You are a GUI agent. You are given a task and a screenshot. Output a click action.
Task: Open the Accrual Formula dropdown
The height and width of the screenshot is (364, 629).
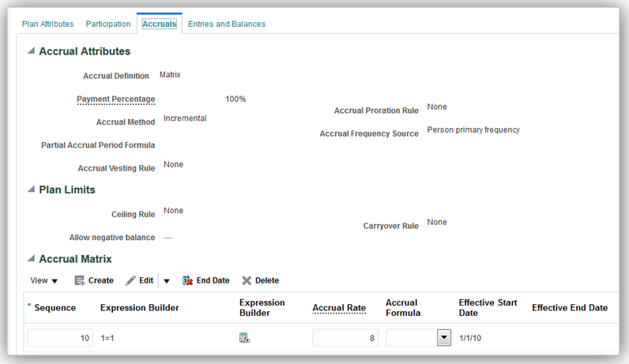(443, 338)
